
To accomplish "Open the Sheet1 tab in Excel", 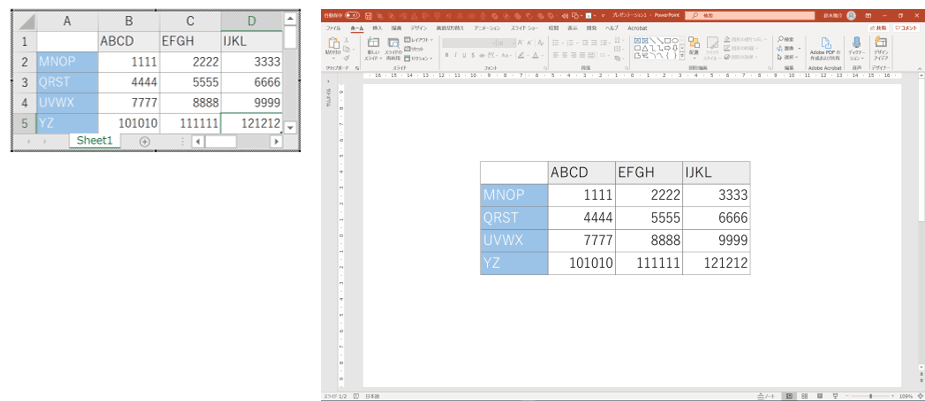I will (x=96, y=142).
